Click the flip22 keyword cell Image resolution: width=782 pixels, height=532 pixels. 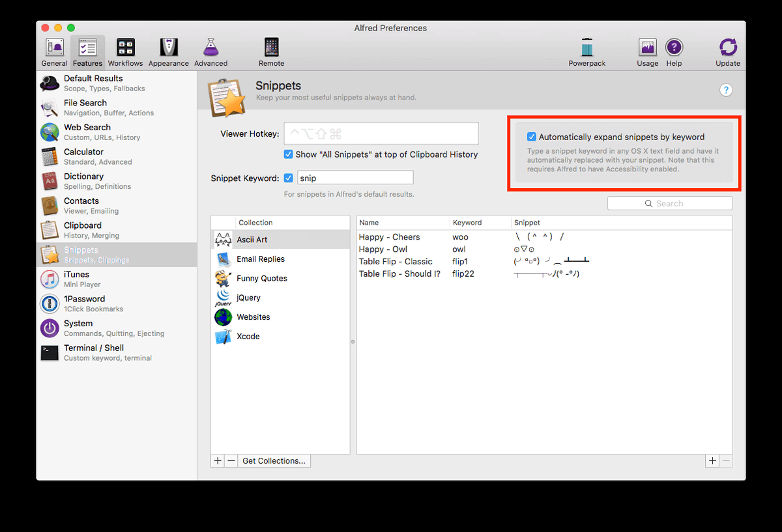click(463, 274)
